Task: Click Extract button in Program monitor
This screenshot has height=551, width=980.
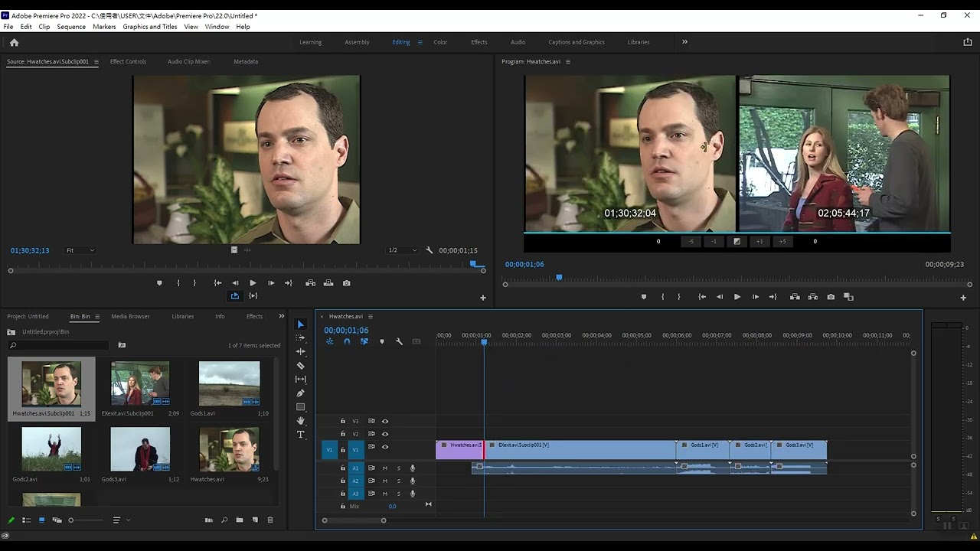Action: pyautogui.click(x=813, y=297)
